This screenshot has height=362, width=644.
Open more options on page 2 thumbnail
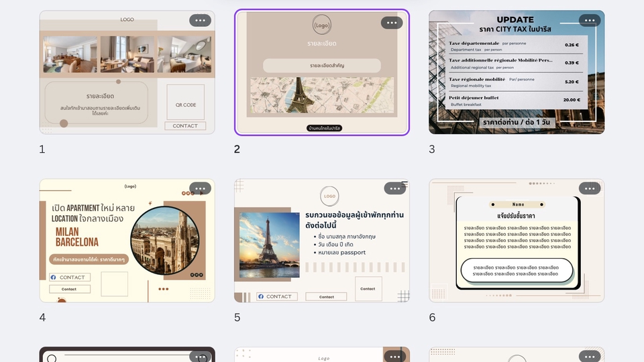[x=391, y=23]
